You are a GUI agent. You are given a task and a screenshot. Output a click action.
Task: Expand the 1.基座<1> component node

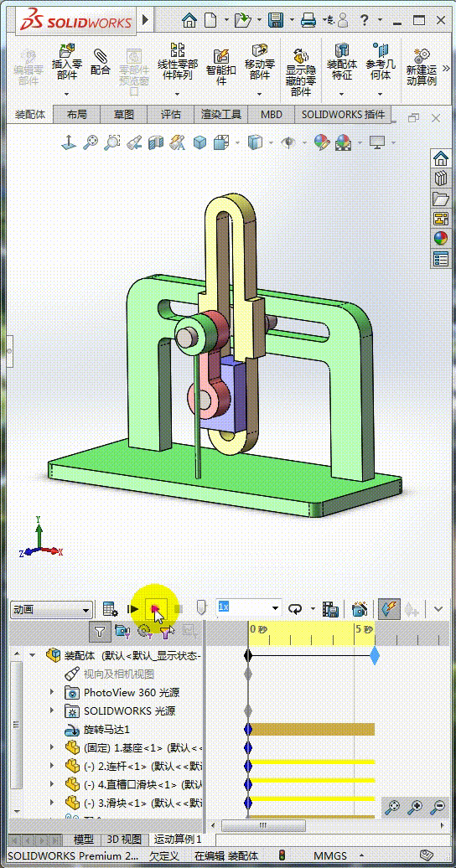[x=52, y=747]
